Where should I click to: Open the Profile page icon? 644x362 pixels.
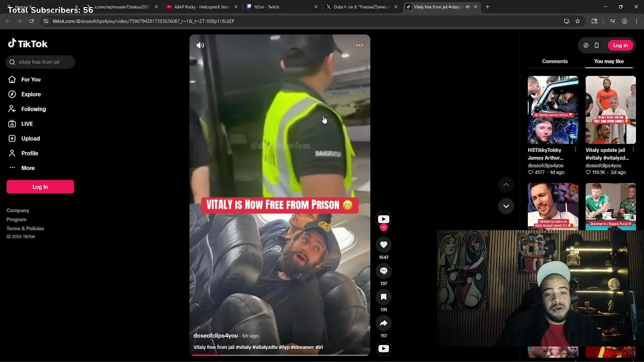(12, 153)
